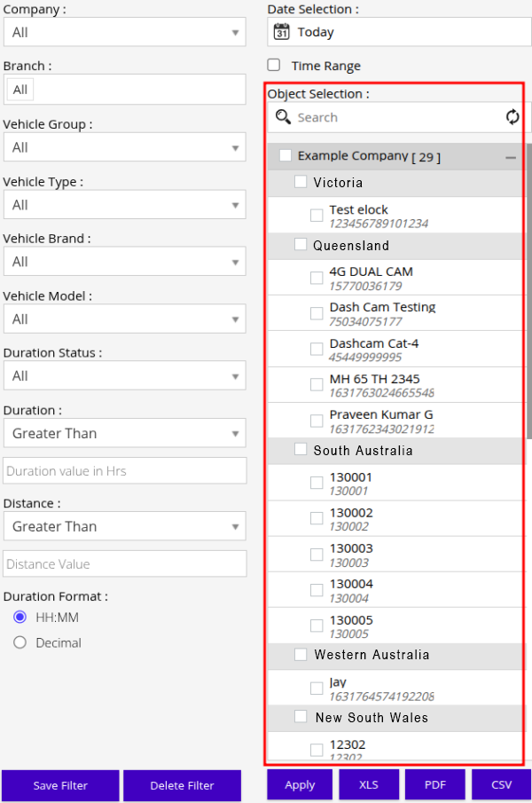Click the Branch field showing All

point(125,90)
